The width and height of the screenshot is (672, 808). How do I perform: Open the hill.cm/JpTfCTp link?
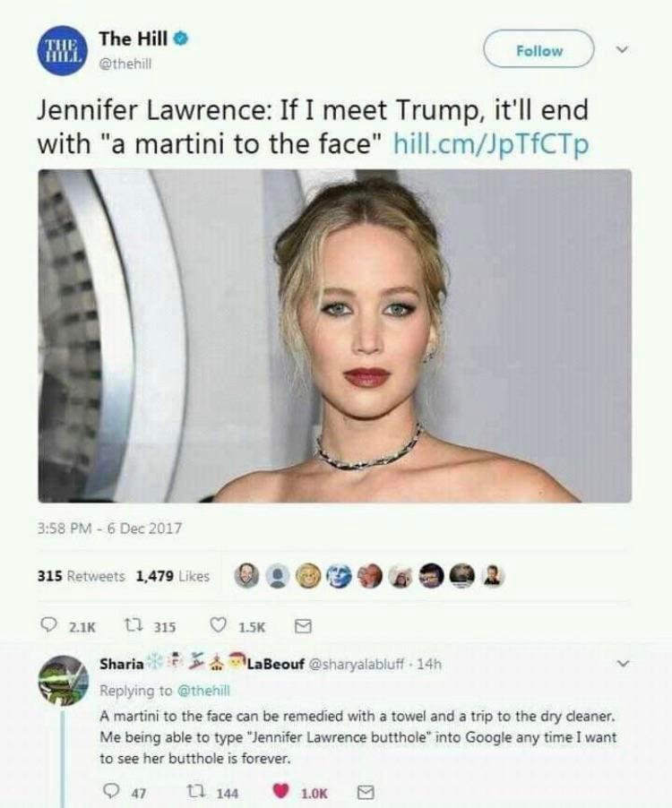pyautogui.click(x=491, y=143)
